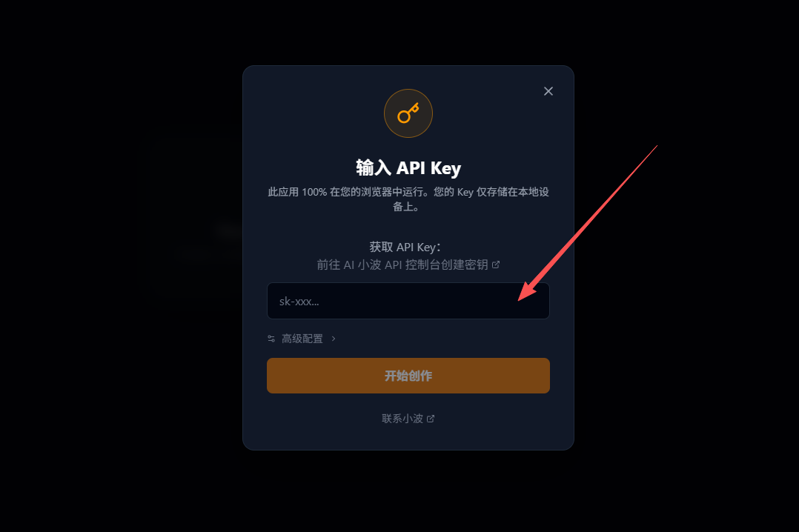This screenshot has height=532, width=799.
Task: Click the circular badge around the key
Action: (x=408, y=113)
